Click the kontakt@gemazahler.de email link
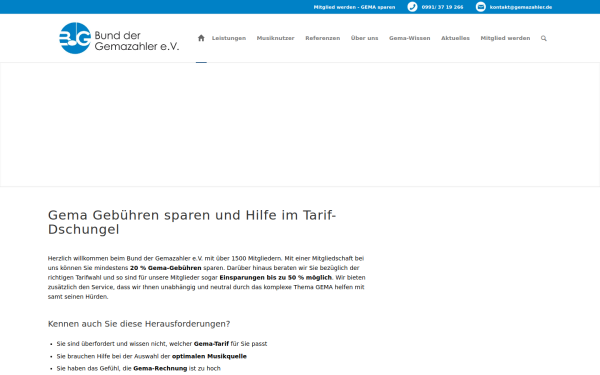Viewport: 600px width, 375px height. pyautogui.click(x=521, y=7)
